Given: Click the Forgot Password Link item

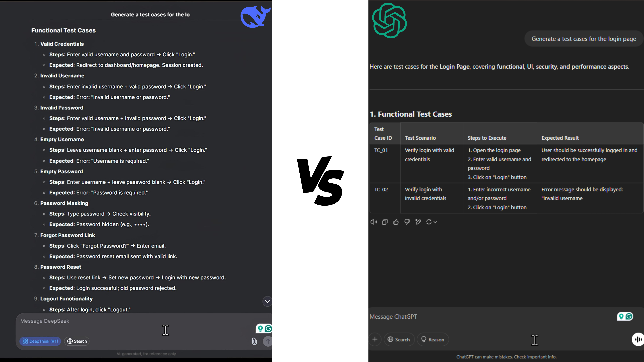Looking at the screenshot, I should (x=68, y=235).
